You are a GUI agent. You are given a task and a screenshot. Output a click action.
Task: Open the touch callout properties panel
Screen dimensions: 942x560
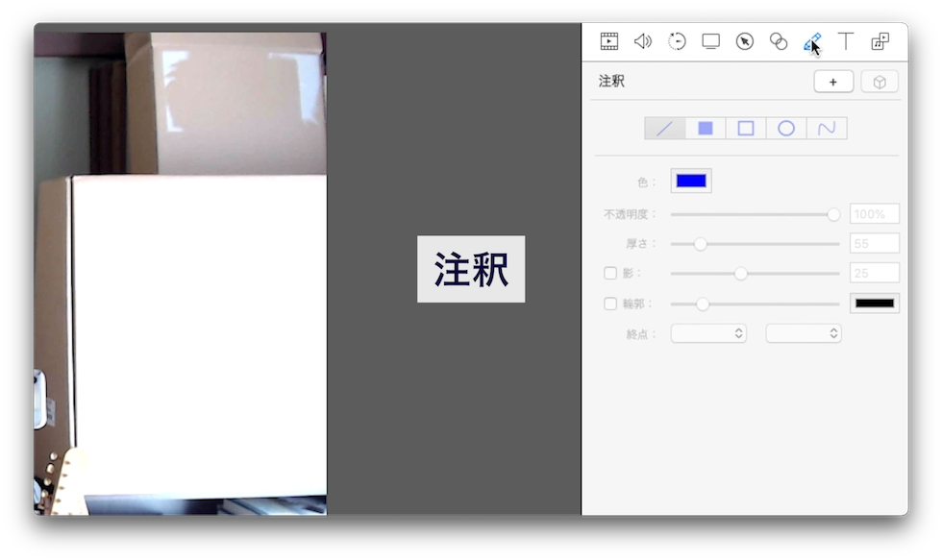click(x=779, y=41)
